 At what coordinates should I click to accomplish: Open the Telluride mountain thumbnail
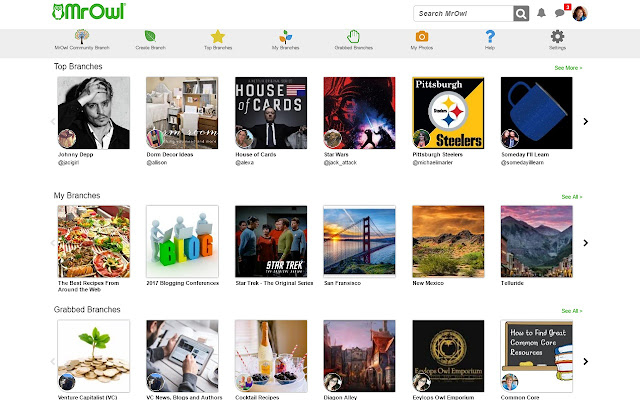click(537, 242)
